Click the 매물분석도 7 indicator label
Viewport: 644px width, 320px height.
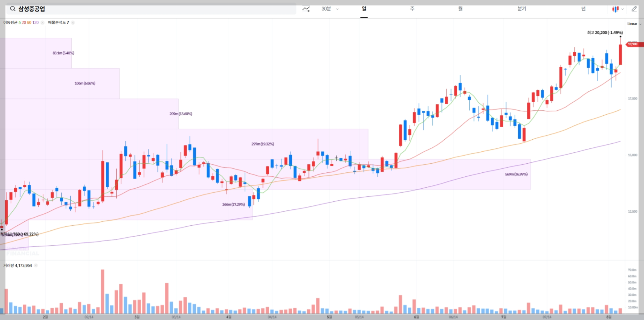point(58,22)
